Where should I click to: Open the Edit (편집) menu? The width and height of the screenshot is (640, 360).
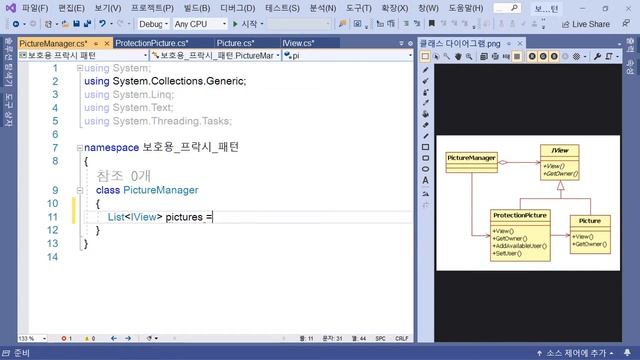pos(71,8)
